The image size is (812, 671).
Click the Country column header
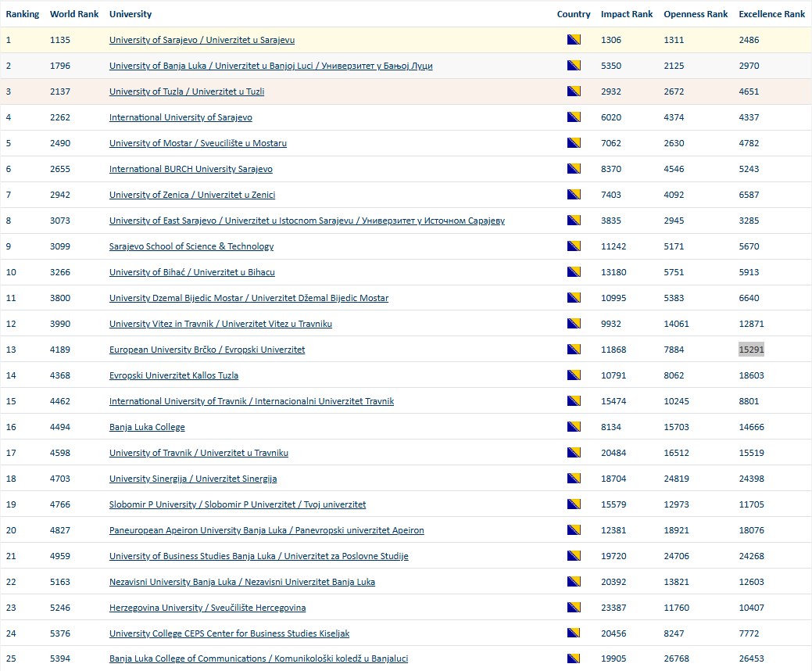pos(574,14)
